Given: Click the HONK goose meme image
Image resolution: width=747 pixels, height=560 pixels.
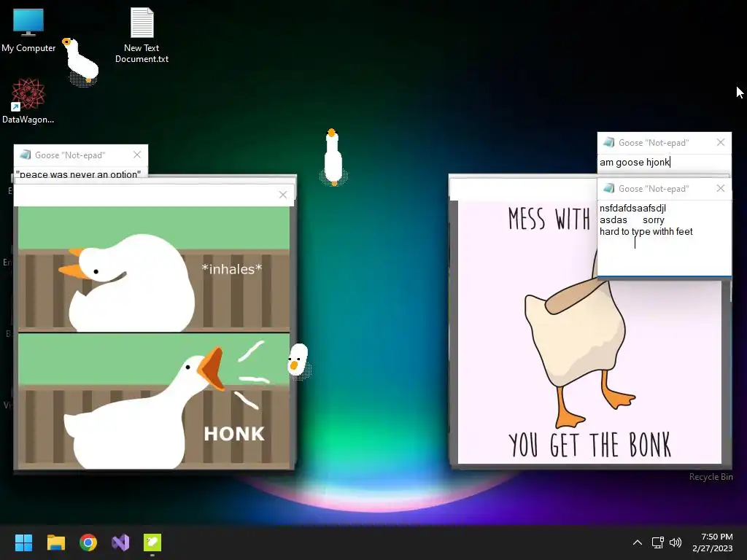Looking at the screenshot, I should [153, 338].
